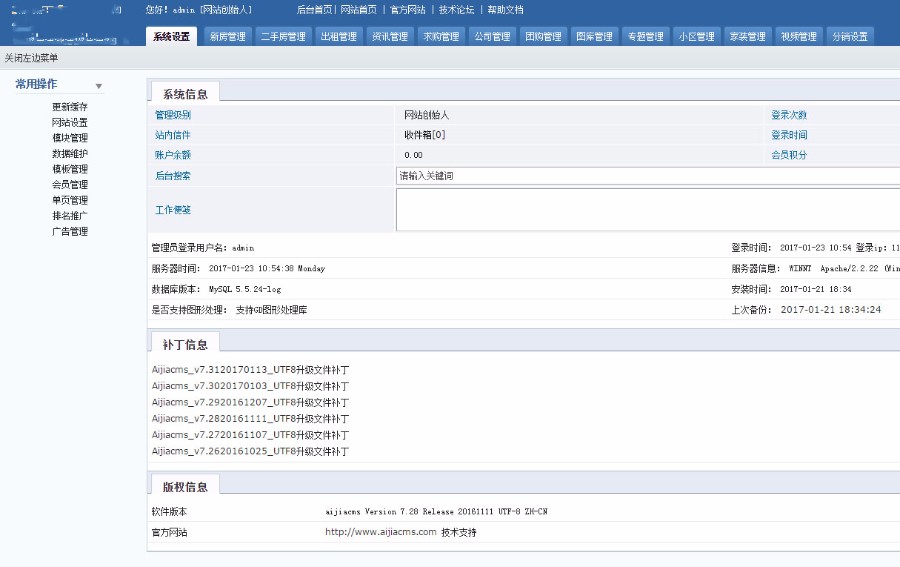Image resolution: width=900 pixels, height=567 pixels.
Task: Select the 出租管理 tab
Action: (x=339, y=36)
